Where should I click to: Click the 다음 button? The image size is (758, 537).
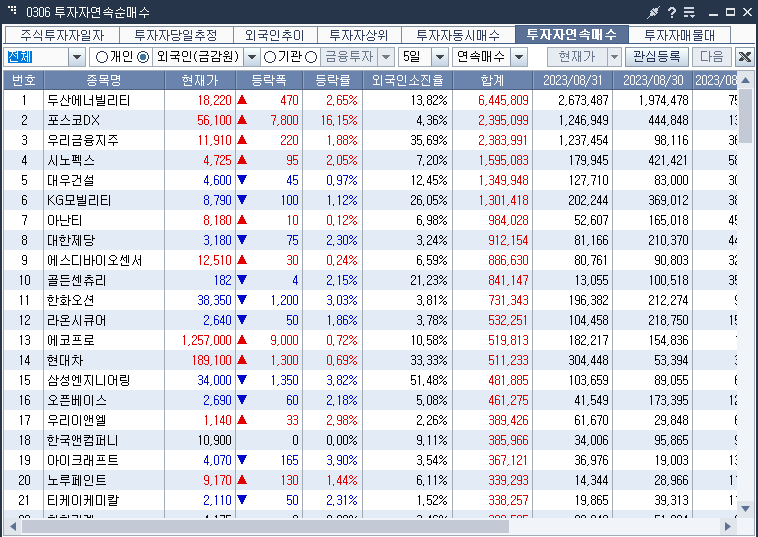click(x=712, y=57)
